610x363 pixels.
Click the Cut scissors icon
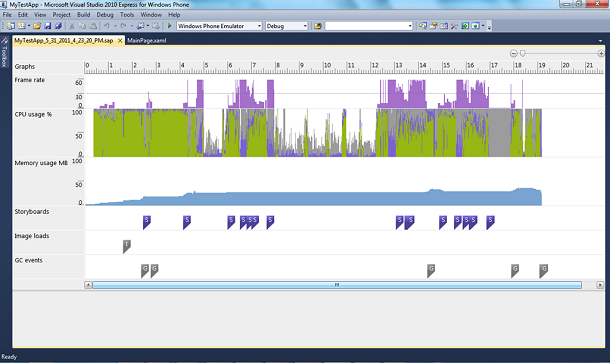pyautogui.click(x=72, y=26)
